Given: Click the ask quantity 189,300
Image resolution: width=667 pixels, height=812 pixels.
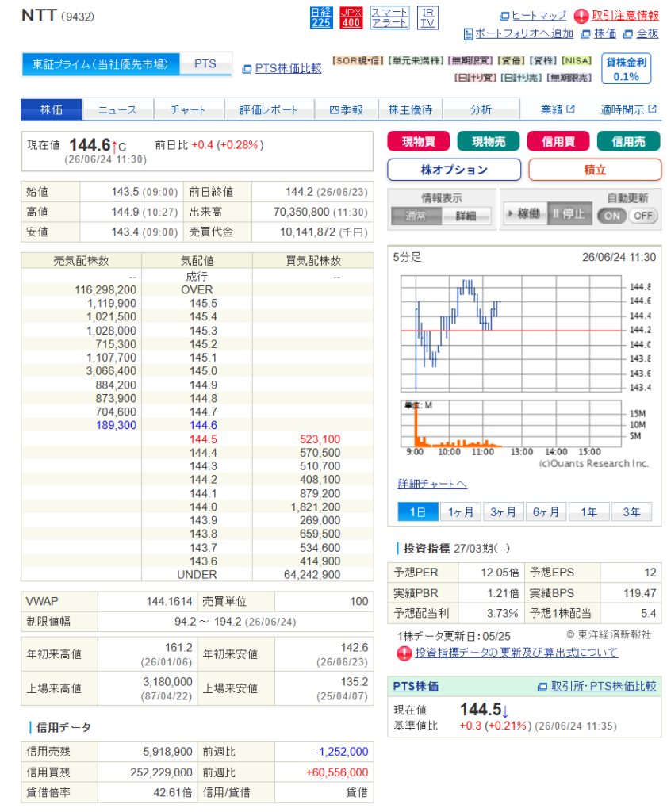Looking at the screenshot, I should (116, 426).
